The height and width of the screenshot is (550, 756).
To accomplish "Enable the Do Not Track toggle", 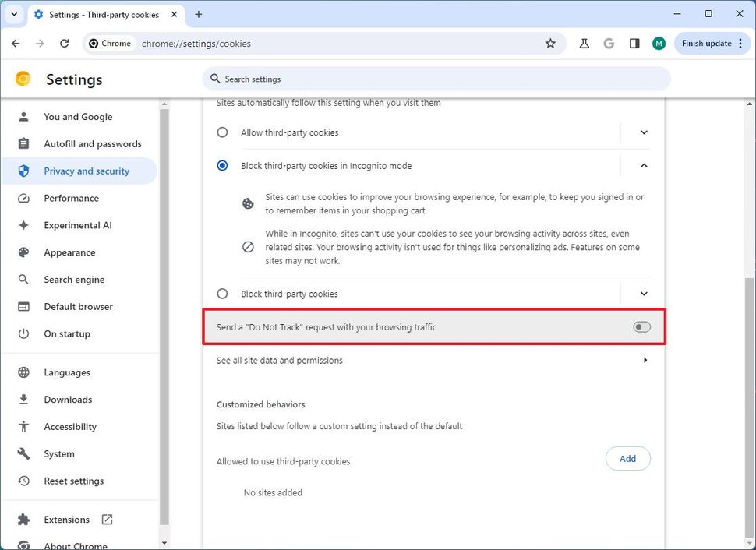I will pyautogui.click(x=641, y=327).
